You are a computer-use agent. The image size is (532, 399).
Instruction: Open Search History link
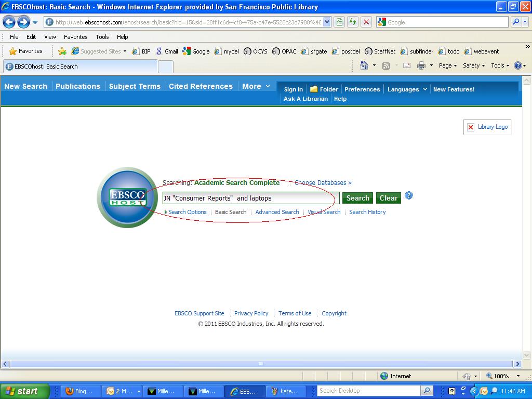pyautogui.click(x=367, y=212)
